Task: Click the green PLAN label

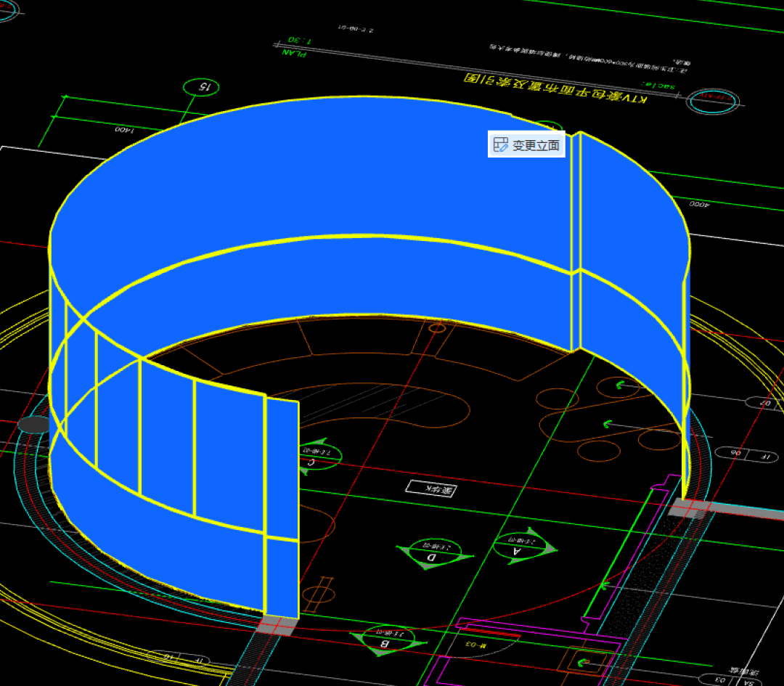Action: [295, 53]
